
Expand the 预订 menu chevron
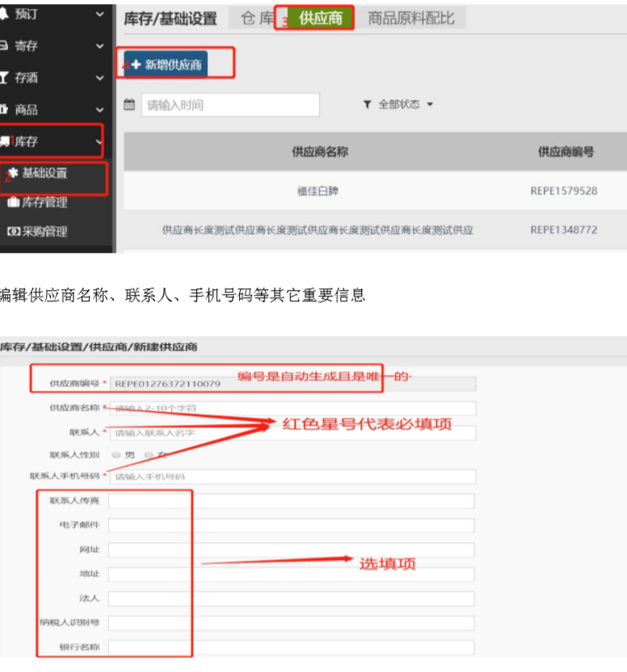[x=99, y=15]
